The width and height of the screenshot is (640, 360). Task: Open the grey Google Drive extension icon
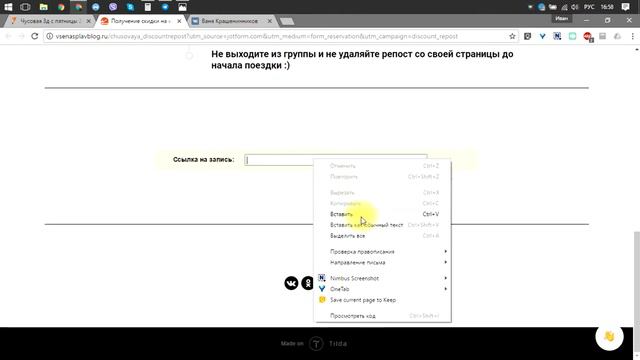(x=617, y=36)
